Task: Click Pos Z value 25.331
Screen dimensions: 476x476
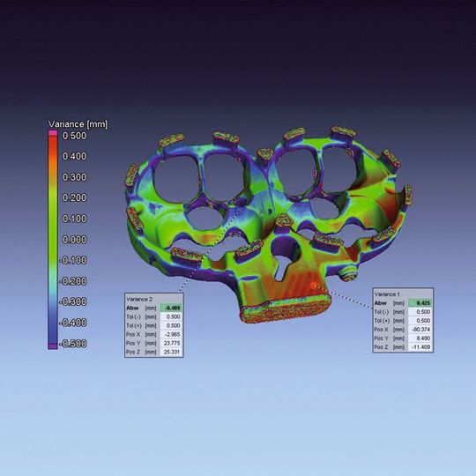Action: (172, 352)
